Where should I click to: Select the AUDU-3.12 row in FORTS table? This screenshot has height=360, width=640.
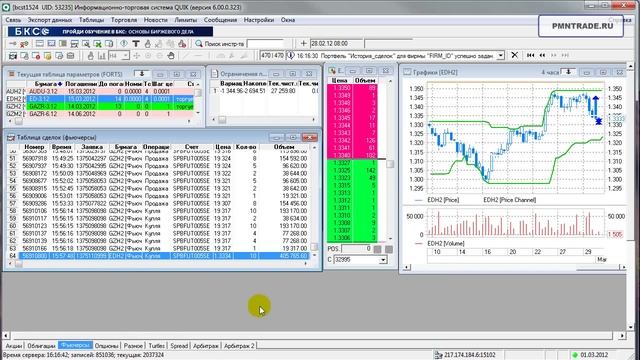(100, 91)
